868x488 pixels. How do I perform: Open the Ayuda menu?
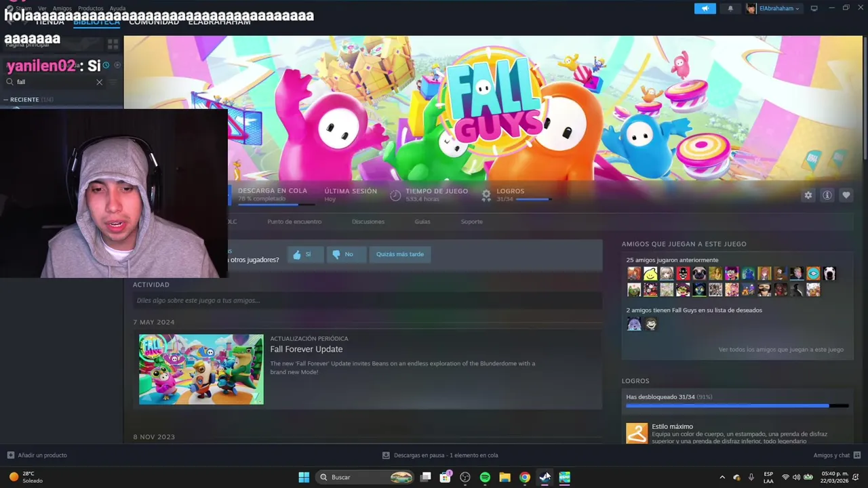tap(117, 8)
